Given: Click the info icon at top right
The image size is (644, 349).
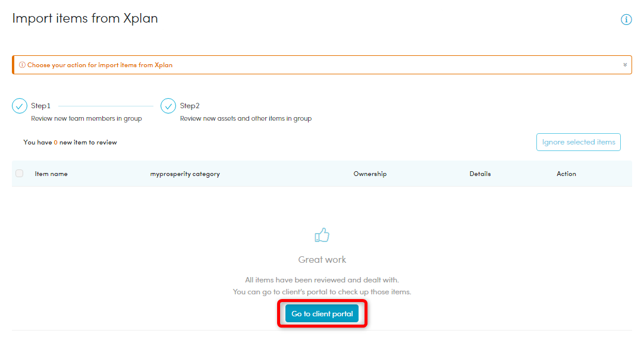Looking at the screenshot, I should click(x=626, y=20).
